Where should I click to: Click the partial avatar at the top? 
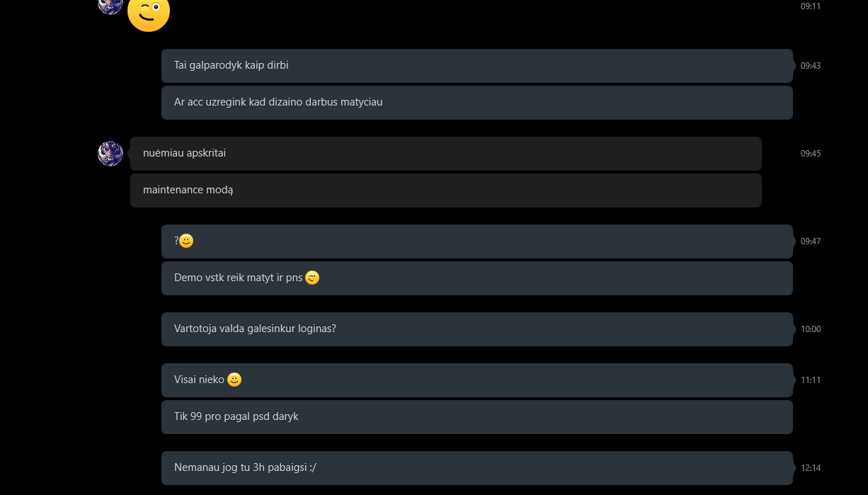110,6
